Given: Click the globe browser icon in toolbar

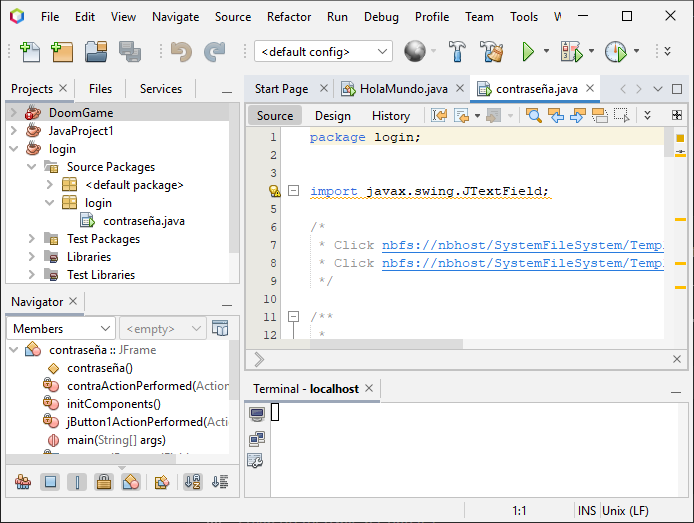Looking at the screenshot, I should [415, 51].
